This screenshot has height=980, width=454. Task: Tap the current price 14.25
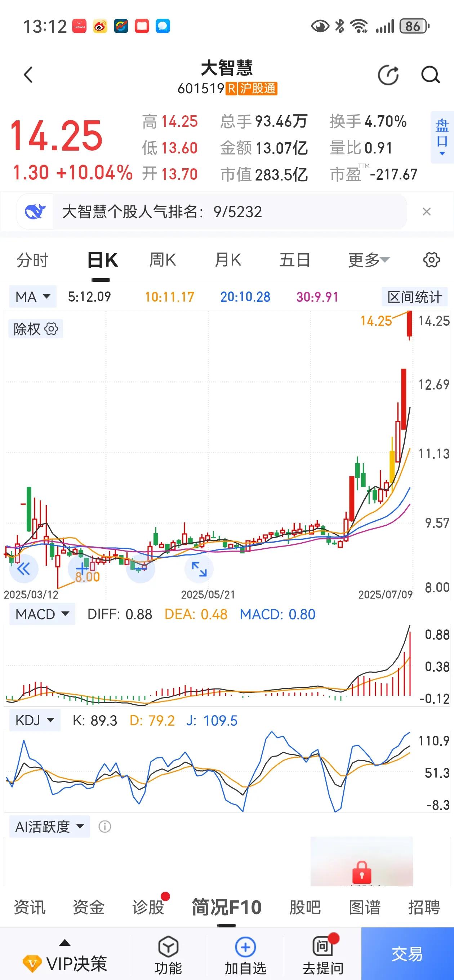tap(56, 135)
